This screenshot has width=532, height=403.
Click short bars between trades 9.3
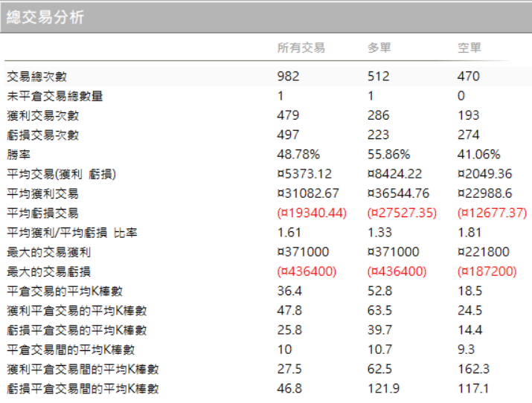click(467, 349)
